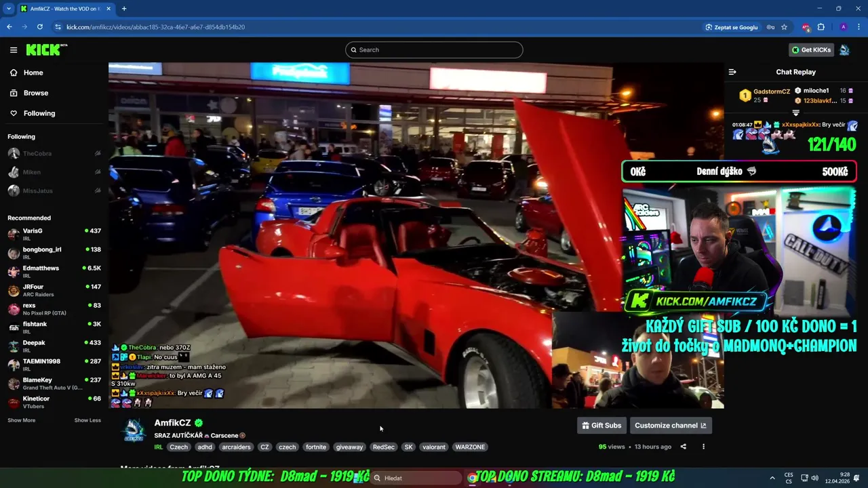
Task: Click the Gift Subs button
Action: click(601, 426)
